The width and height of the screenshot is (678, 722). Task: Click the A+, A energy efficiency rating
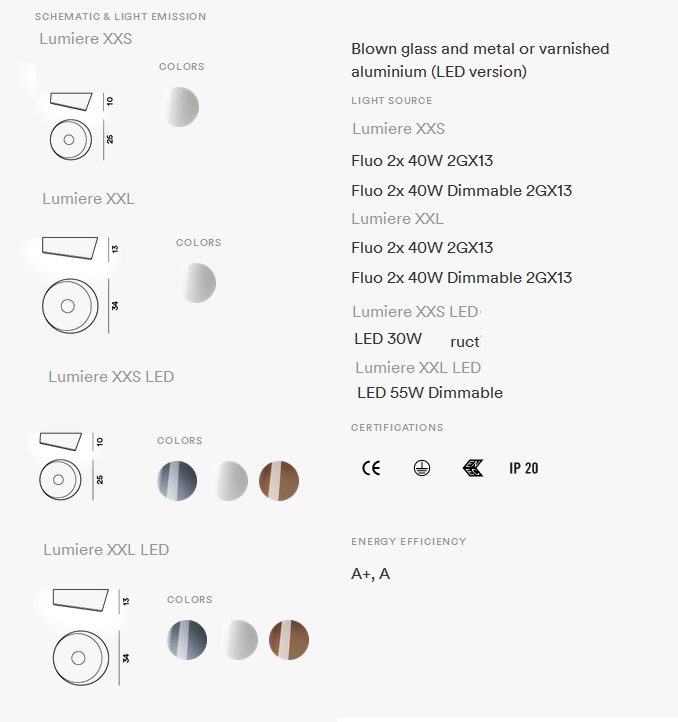point(370,574)
